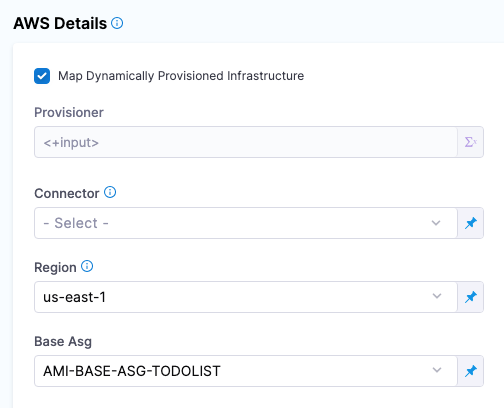Uncheck Map Dynamically Provisioned Infrastructure checkbox

[42, 76]
